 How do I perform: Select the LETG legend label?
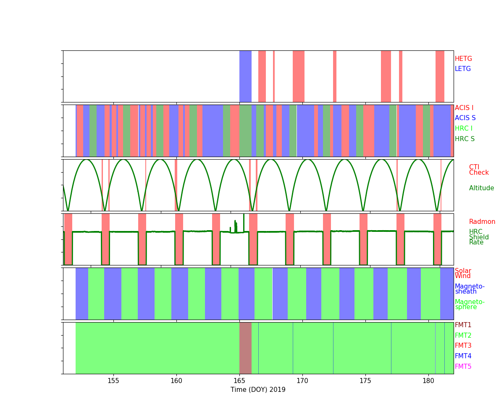pos(463,69)
